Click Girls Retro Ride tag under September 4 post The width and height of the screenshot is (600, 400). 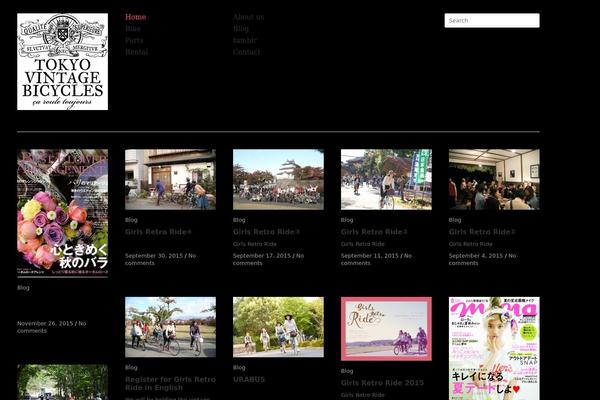tap(470, 244)
